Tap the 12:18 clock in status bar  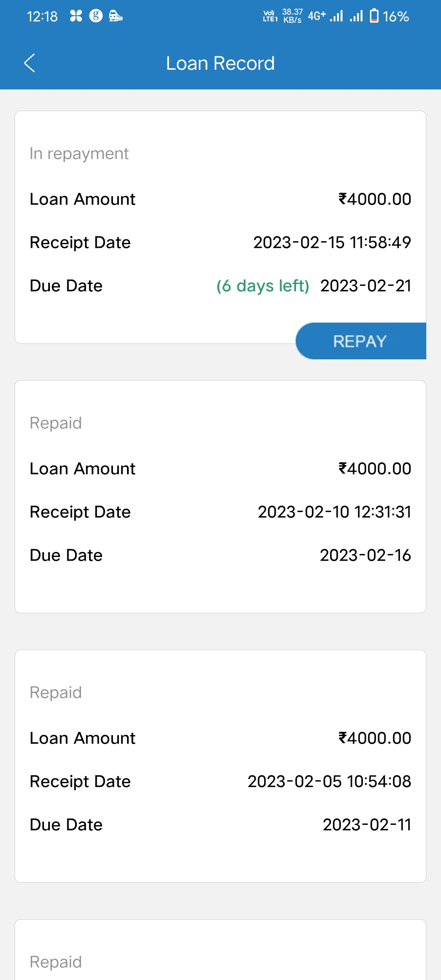(42, 16)
